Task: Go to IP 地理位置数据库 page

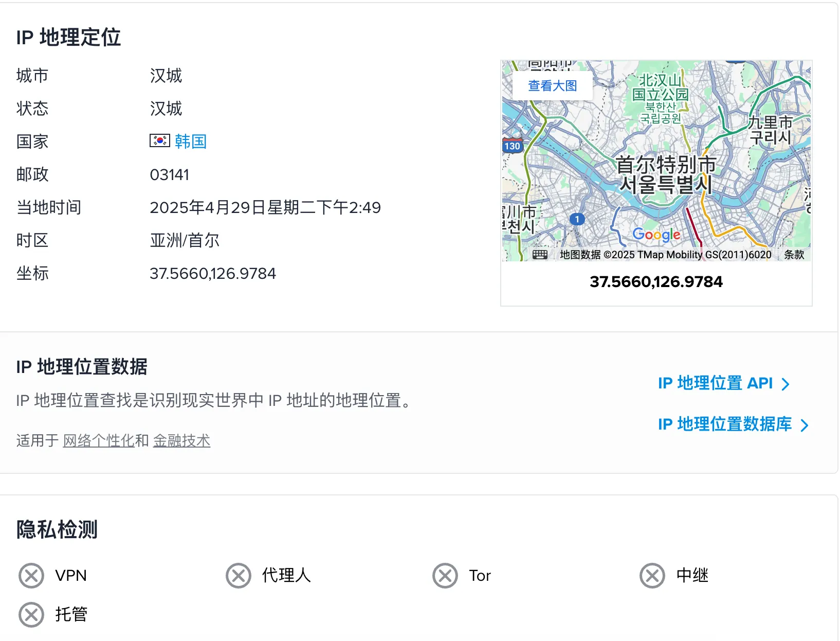Action: click(x=724, y=424)
